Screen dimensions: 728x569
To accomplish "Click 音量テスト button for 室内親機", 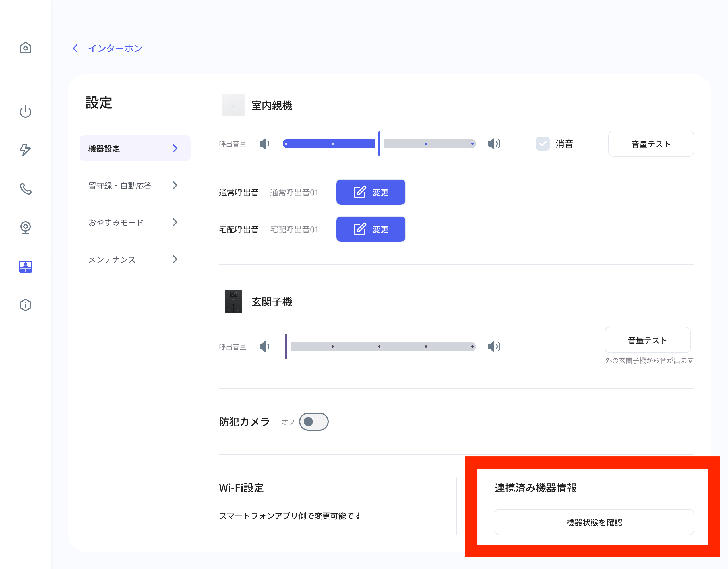I will 651,144.
